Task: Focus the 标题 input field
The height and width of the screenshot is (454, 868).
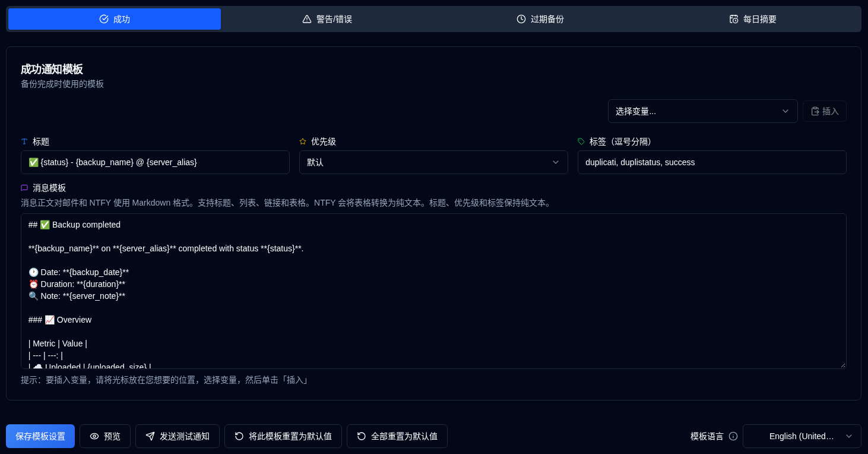Action: coord(155,162)
